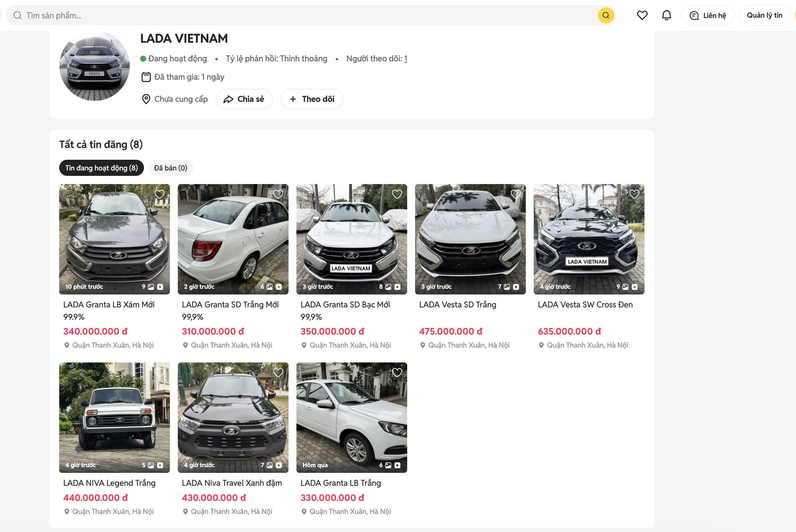Click the image count icon on Granta LB Xám photo
This screenshot has height=532, width=796.
pyautogui.click(x=151, y=287)
